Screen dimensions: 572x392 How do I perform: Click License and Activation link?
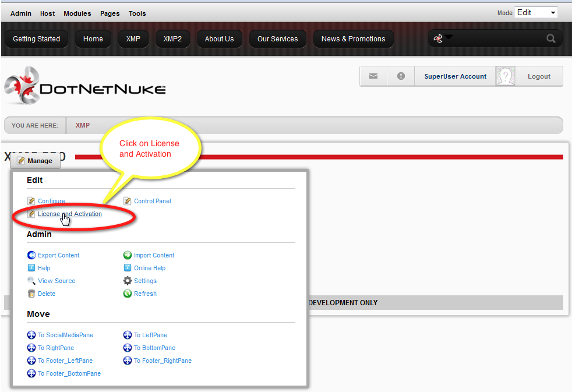point(70,214)
